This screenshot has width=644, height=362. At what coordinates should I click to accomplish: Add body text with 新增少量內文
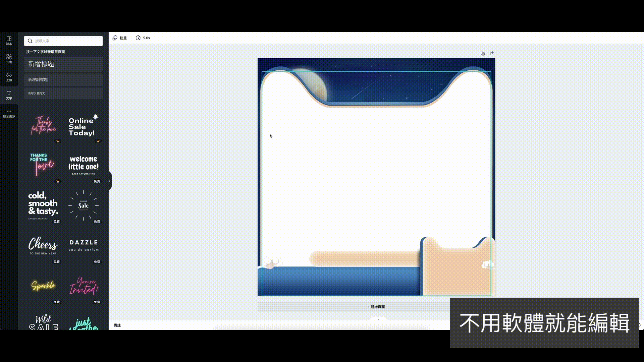tap(63, 93)
